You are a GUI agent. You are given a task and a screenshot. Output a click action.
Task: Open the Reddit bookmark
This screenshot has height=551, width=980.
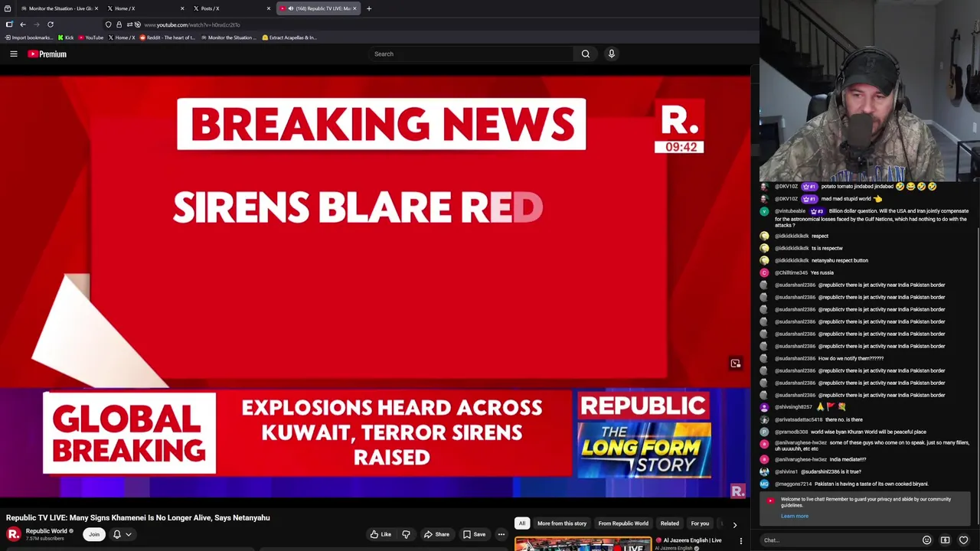(x=167, y=37)
